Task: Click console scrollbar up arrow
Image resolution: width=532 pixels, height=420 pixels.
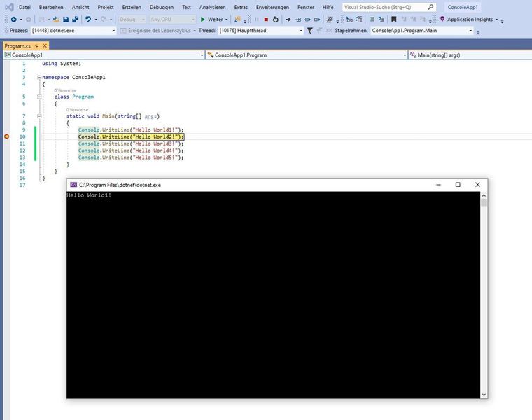Action: tap(484, 195)
